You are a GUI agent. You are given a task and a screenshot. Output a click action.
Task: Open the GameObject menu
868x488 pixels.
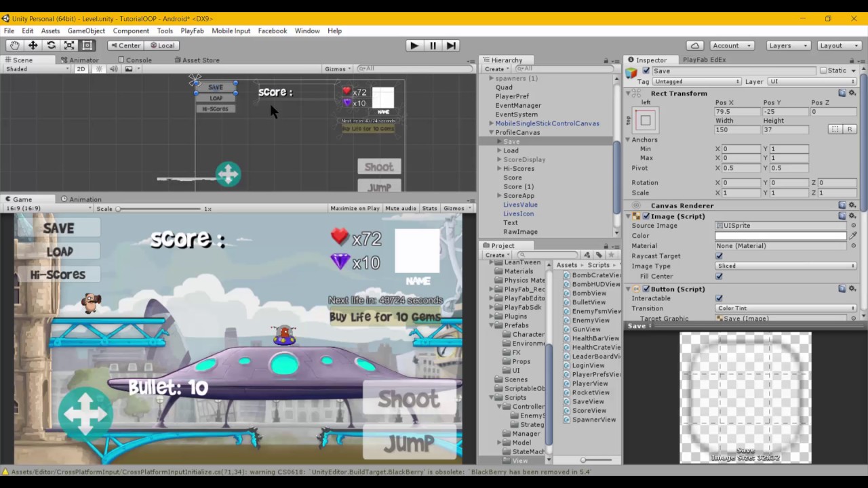point(86,30)
